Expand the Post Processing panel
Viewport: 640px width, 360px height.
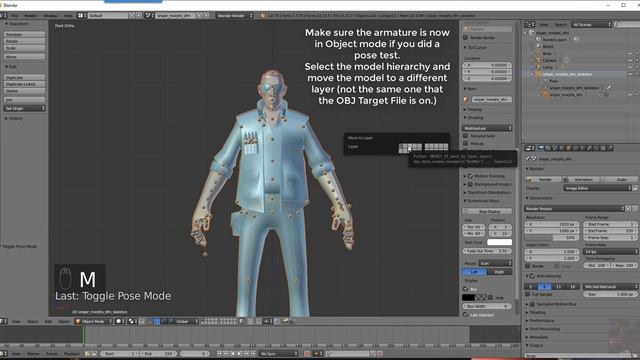point(544,329)
